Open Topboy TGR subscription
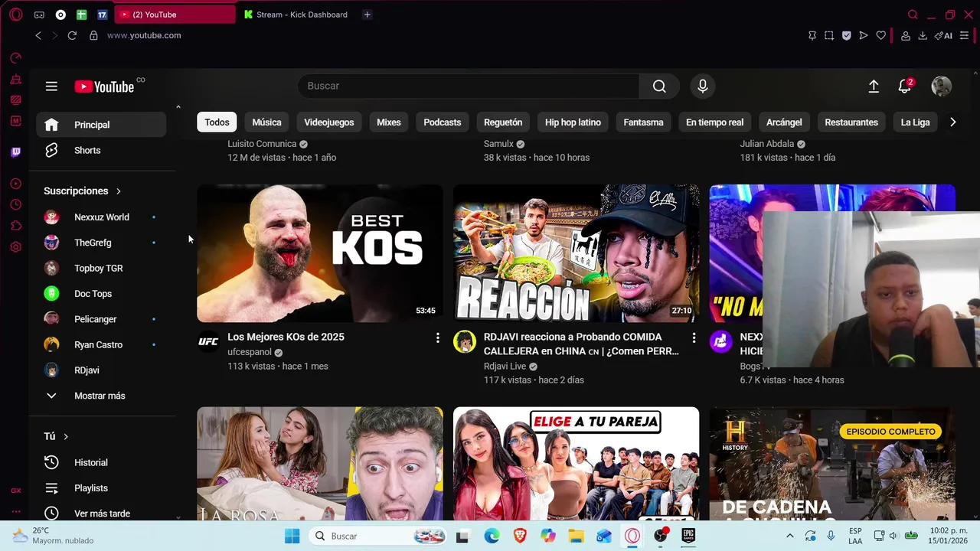This screenshot has width=980, height=551. (x=101, y=268)
